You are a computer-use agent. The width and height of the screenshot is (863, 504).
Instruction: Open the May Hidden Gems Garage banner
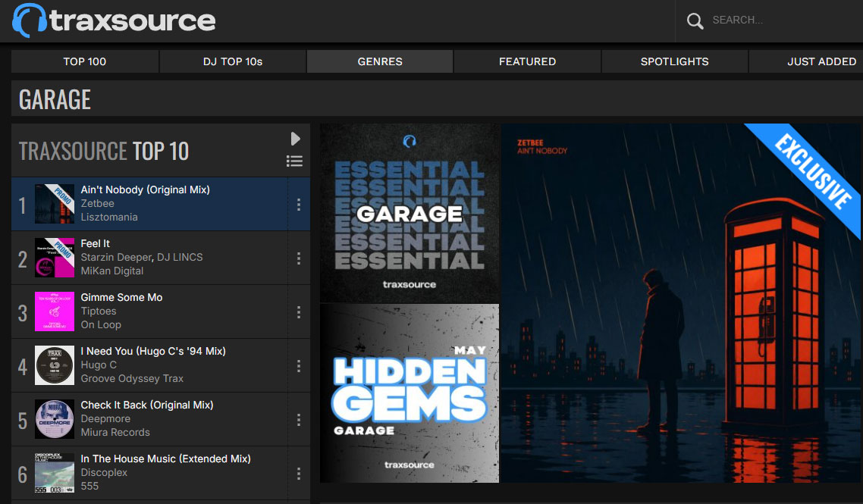point(410,393)
